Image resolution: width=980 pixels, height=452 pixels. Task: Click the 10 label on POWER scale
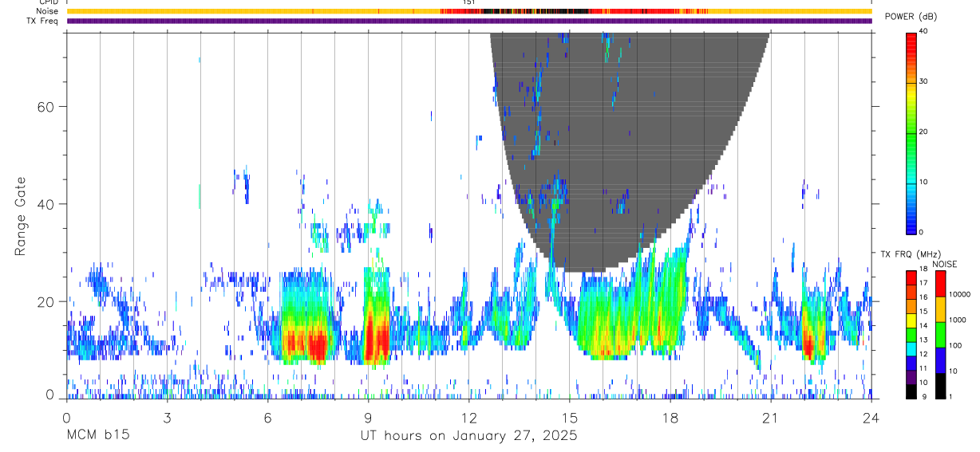click(x=924, y=182)
